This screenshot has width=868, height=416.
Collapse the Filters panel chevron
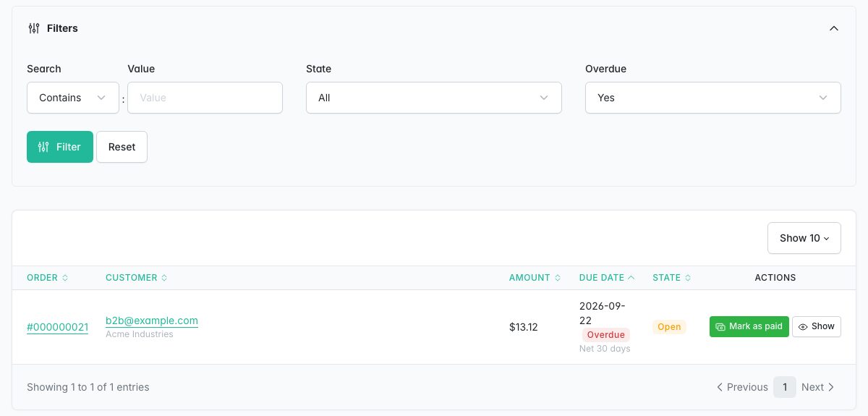[x=833, y=28]
